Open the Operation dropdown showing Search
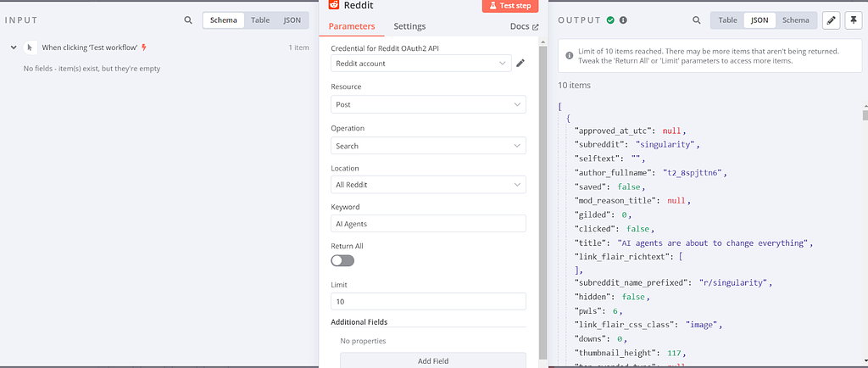 [x=428, y=146]
